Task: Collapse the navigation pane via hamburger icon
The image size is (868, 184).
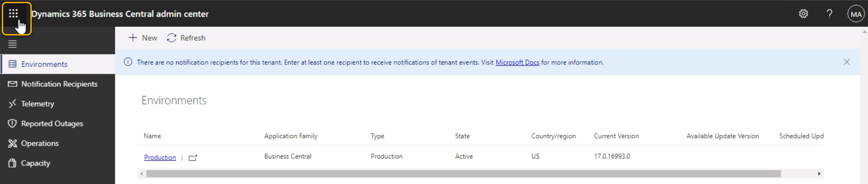Action: click(13, 44)
